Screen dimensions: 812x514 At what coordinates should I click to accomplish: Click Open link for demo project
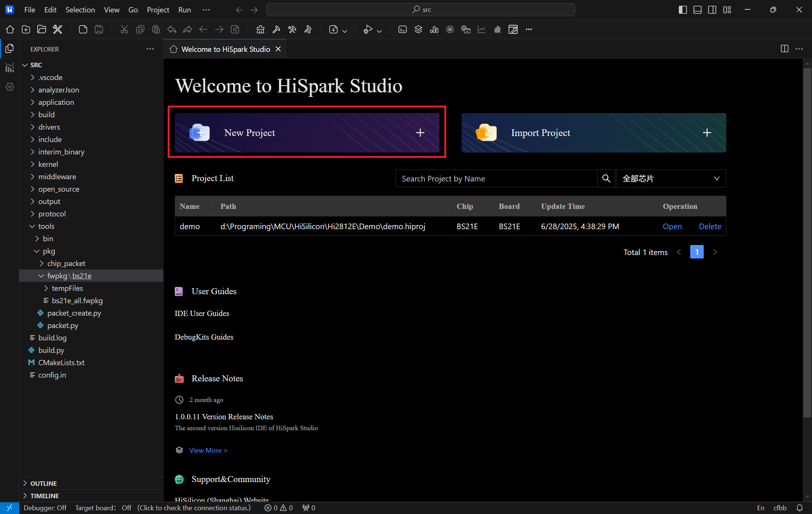672,227
